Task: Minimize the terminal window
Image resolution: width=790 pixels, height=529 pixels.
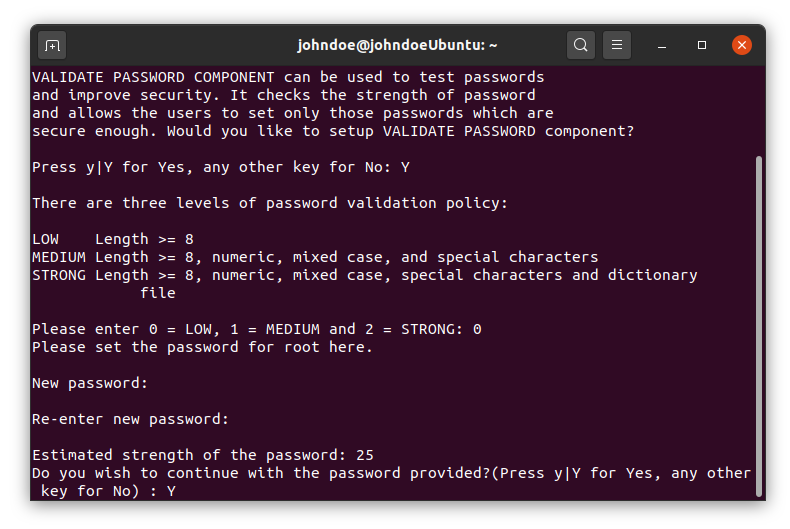Action: (662, 45)
